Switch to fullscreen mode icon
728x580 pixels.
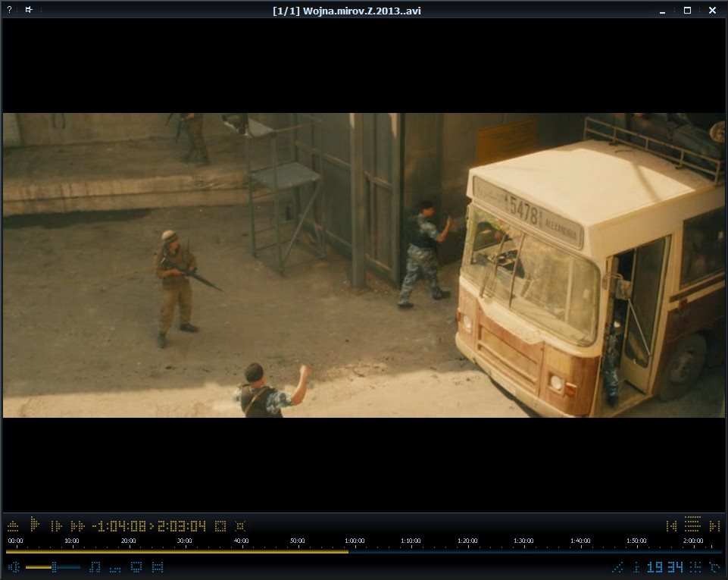click(x=220, y=526)
